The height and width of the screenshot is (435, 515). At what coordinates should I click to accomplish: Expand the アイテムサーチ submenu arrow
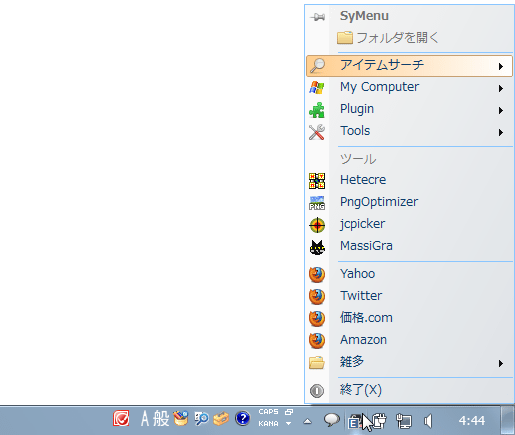(x=501, y=66)
